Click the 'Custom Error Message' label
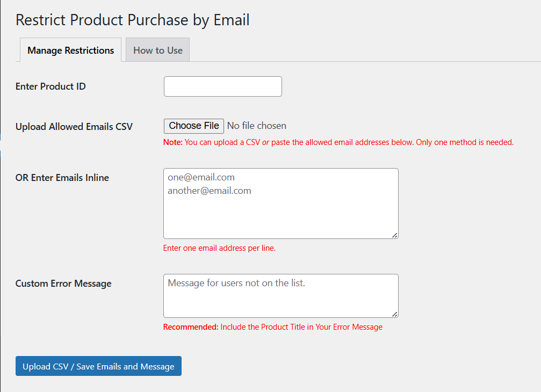Viewport: 541px width, 392px height. click(x=63, y=284)
